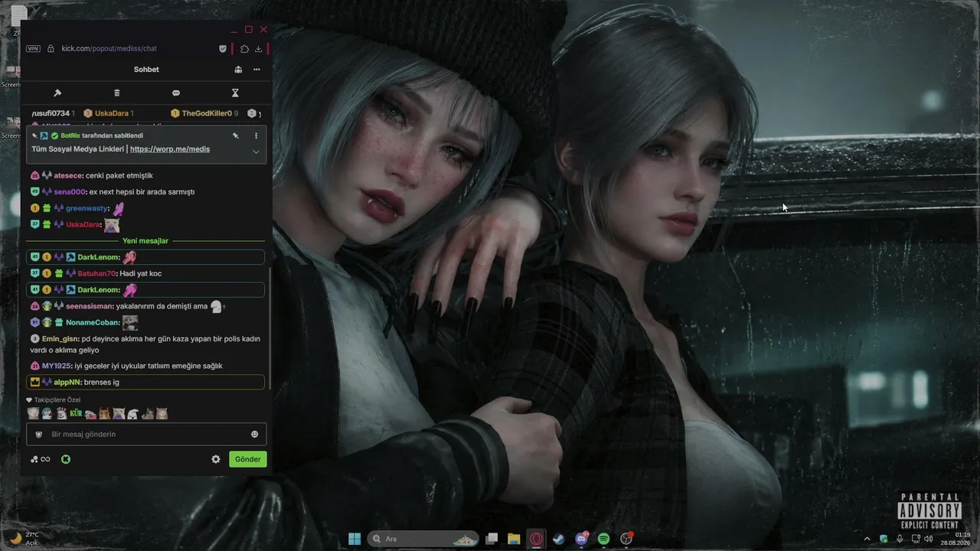The width and height of the screenshot is (980, 551).
Task: Click username atesece in chat
Action: coord(68,175)
